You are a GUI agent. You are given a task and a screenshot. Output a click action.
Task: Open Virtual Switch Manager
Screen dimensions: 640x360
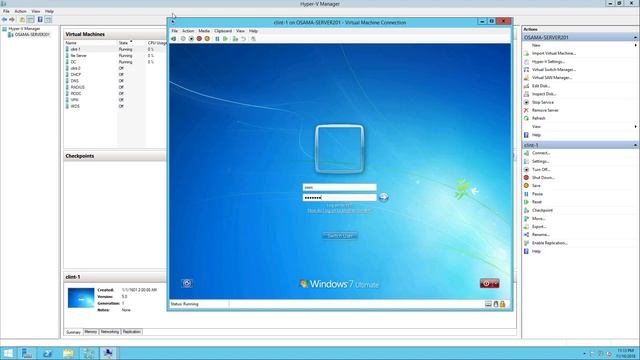[x=553, y=70]
